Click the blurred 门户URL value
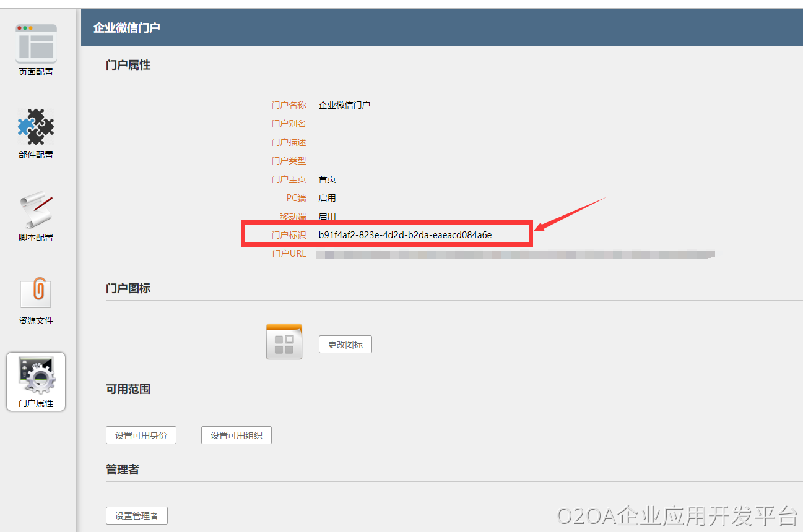This screenshot has width=803, height=532. pyautogui.click(x=514, y=254)
